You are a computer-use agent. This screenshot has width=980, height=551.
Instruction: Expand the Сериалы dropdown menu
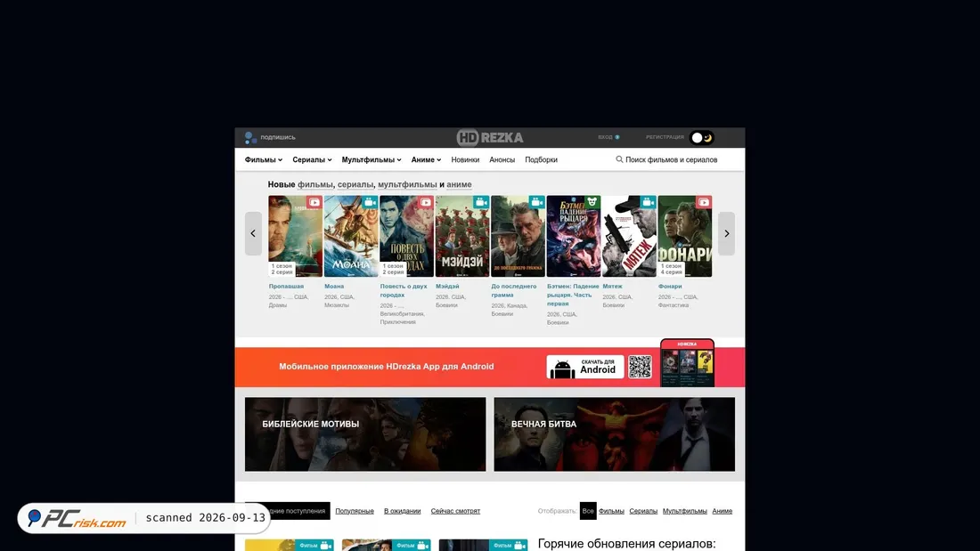tap(312, 160)
